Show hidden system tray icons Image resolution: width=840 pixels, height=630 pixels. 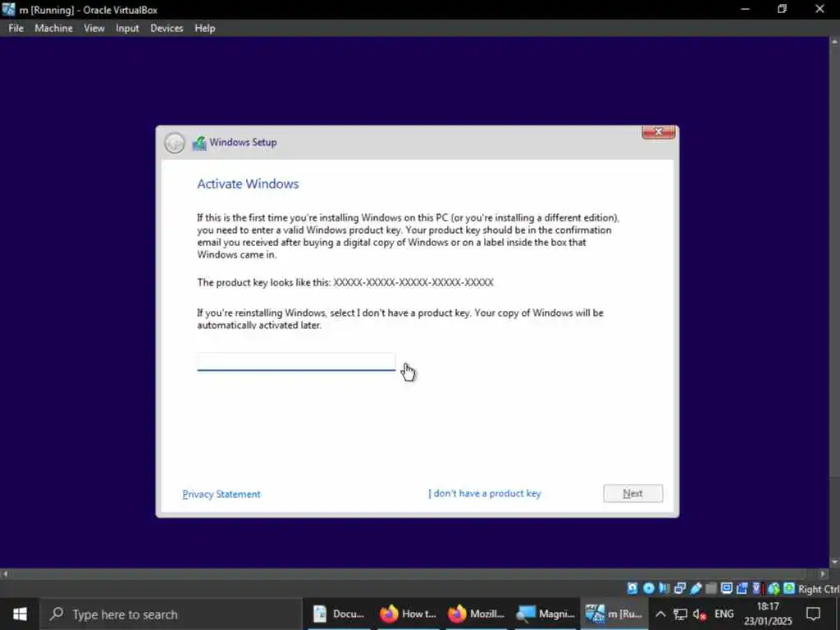click(x=660, y=614)
